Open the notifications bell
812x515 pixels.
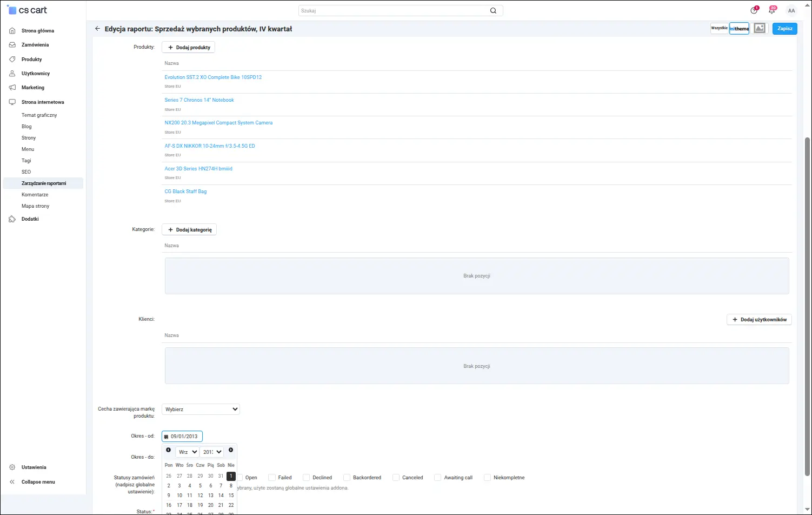(772, 10)
